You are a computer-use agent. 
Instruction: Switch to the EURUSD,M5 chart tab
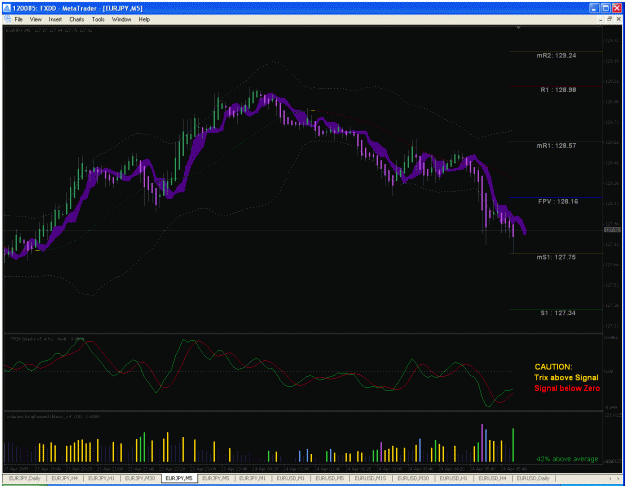coord(329,478)
